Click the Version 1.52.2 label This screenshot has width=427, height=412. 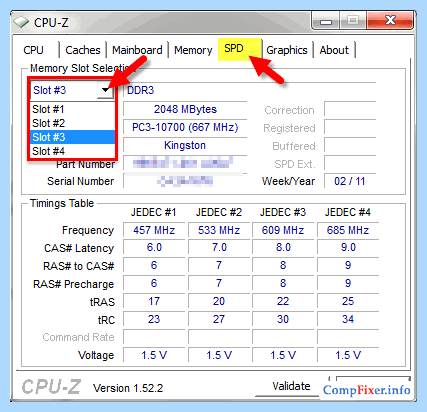pos(128,388)
